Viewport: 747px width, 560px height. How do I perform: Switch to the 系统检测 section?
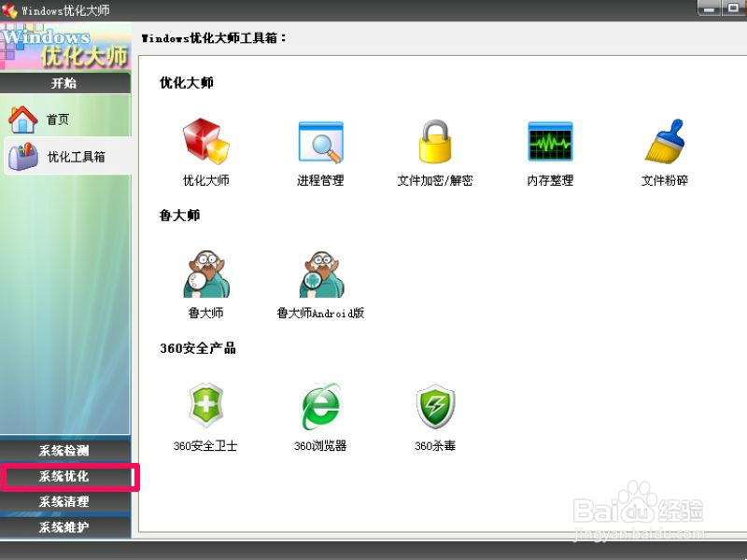pyautogui.click(x=65, y=451)
